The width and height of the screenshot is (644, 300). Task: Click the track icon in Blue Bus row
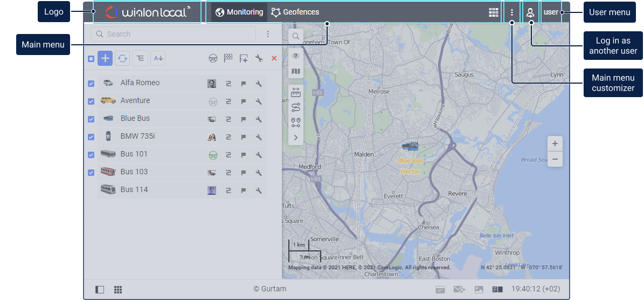228,119
